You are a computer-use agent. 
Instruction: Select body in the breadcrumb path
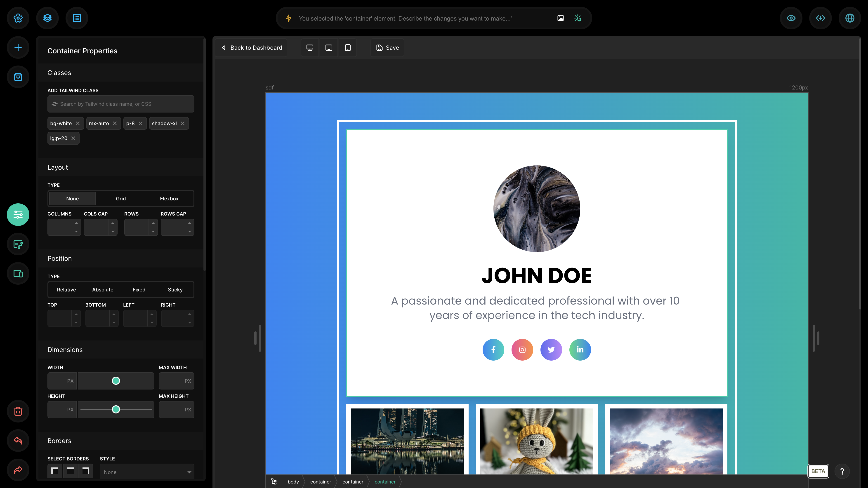coord(293,482)
